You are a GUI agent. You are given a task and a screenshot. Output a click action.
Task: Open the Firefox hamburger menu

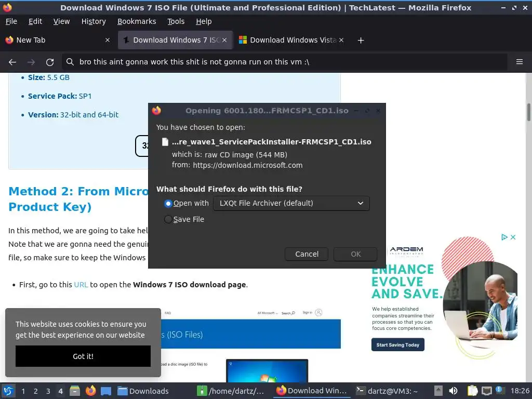coord(520,62)
